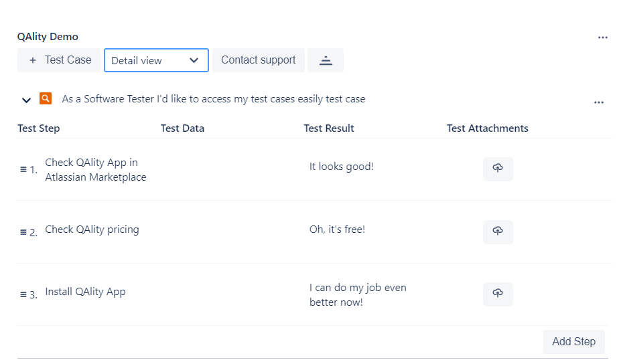Grab drag handle of step 2
This screenshot has width=621, height=364.
[x=23, y=232]
